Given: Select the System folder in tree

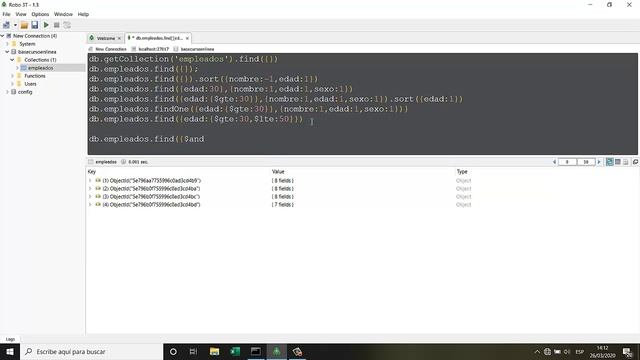Looking at the screenshot, I should point(27,44).
